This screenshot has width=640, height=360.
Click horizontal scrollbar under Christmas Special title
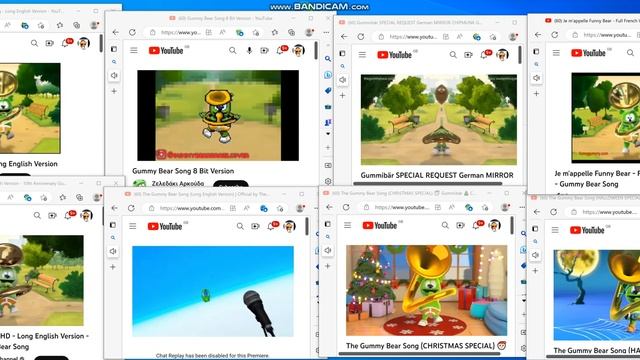420,354
